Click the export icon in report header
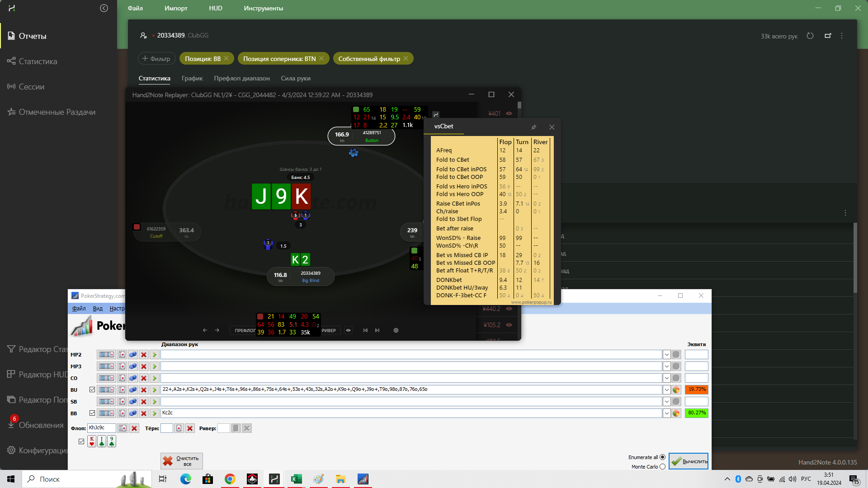Screen dimensions: 868x488 [x=828, y=36]
